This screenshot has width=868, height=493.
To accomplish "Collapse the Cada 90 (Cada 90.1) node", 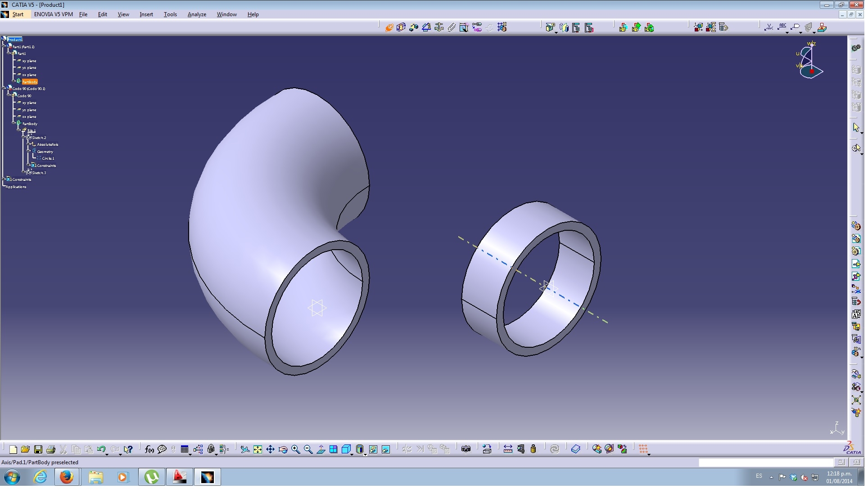I will pyautogui.click(x=4, y=87).
